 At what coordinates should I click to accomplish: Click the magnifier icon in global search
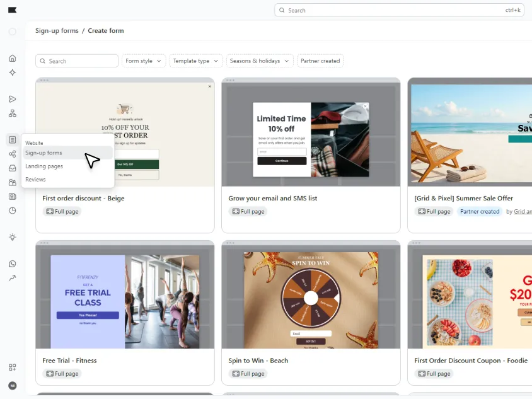click(x=282, y=10)
